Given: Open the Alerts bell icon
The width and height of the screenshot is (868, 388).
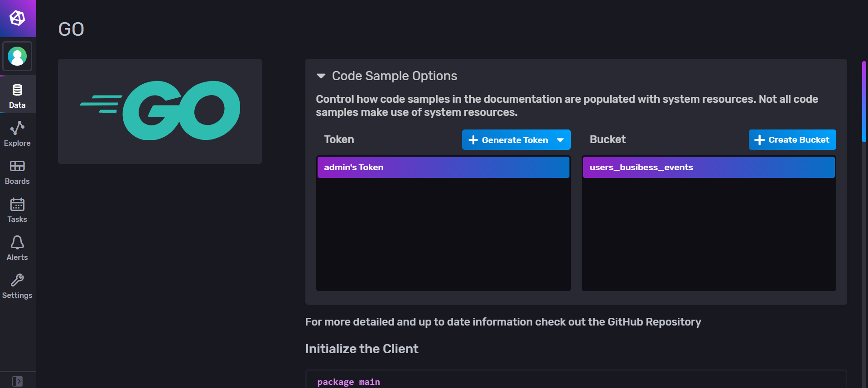Looking at the screenshot, I should 17,243.
